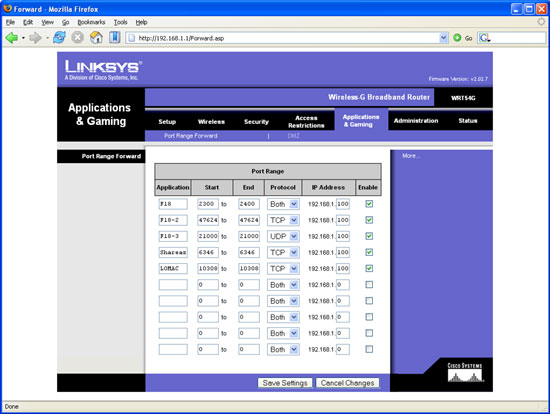Click the Cancel Changes button

[x=347, y=383]
